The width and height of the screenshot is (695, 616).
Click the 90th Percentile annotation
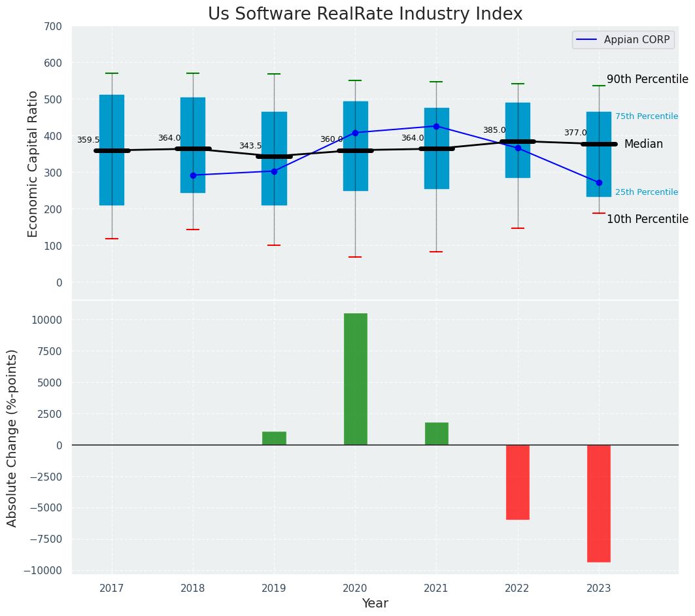click(x=647, y=79)
